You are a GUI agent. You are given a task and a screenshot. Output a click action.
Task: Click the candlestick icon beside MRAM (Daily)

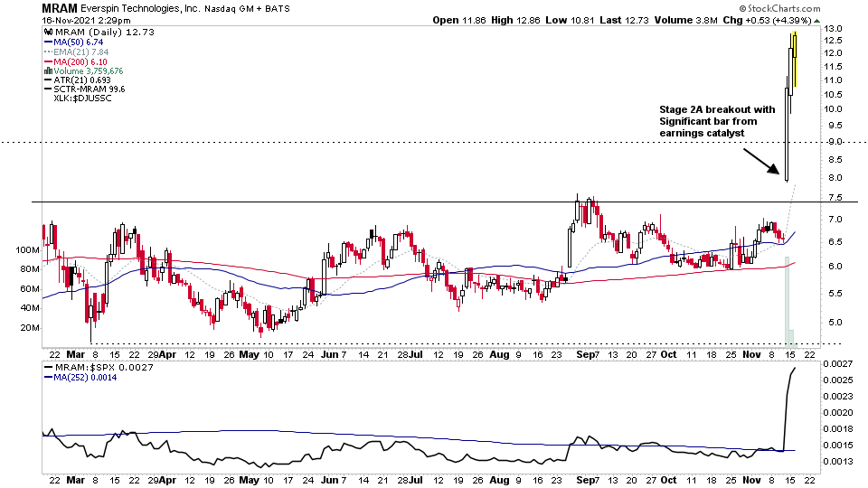48,33
